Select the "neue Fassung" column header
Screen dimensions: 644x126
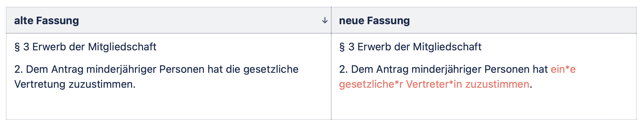coord(374,21)
